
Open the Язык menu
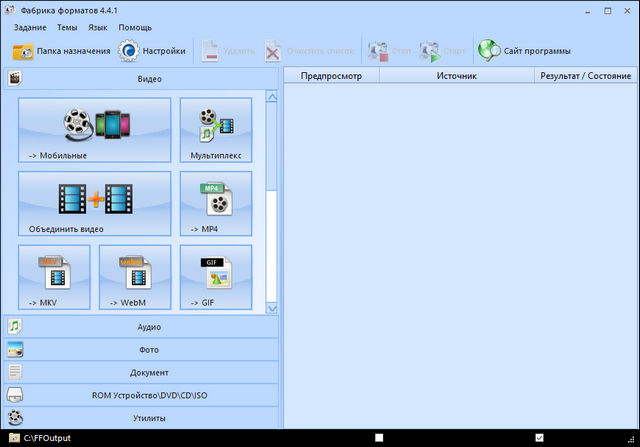[98, 27]
